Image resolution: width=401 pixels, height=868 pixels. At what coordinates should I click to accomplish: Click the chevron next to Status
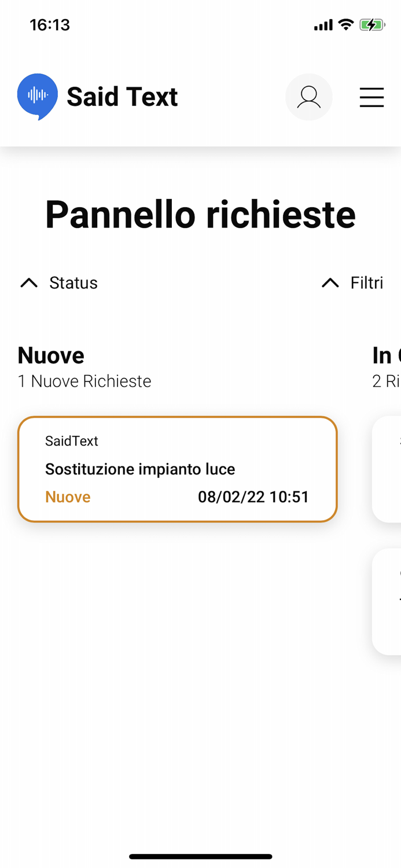29,283
